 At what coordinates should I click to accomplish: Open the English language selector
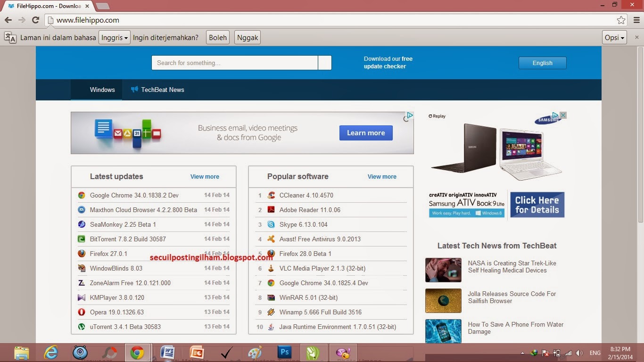click(543, 63)
